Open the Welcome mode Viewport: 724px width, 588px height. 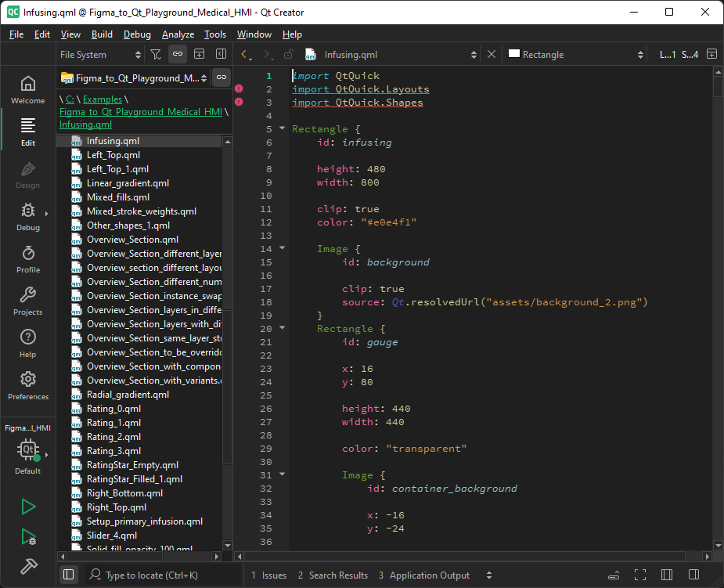pyautogui.click(x=27, y=90)
